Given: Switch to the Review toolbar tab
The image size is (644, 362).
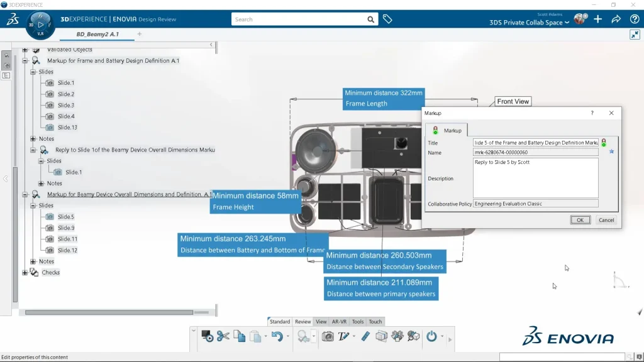Looking at the screenshot, I should pos(303,322).
